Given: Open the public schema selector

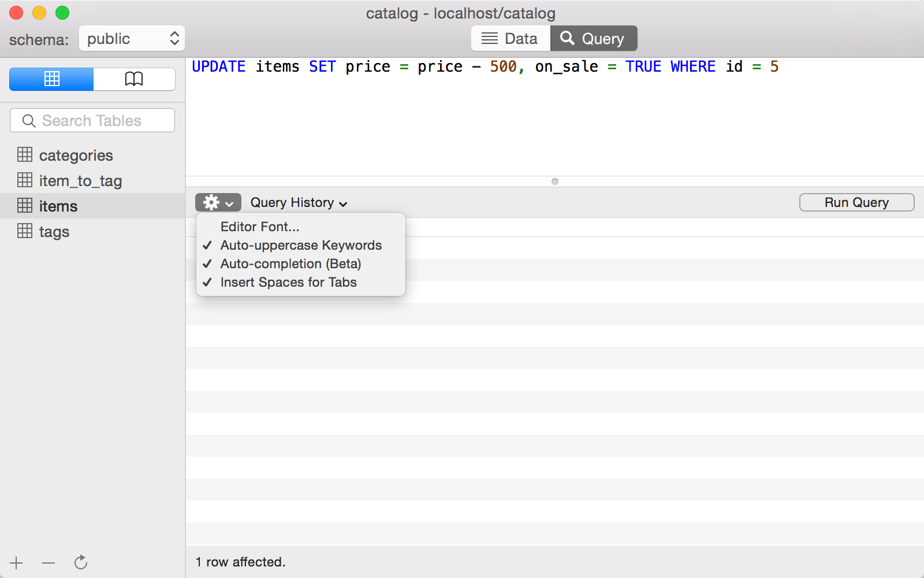Looking at the screenshot, I should point(132,38).
